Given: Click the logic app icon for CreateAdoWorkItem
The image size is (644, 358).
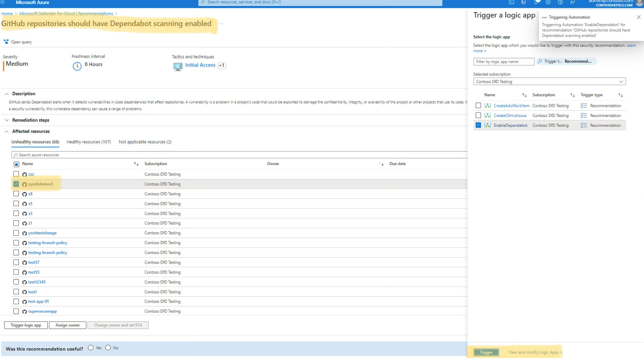Looking at the screenshot, I should click(x=488, y=106).
